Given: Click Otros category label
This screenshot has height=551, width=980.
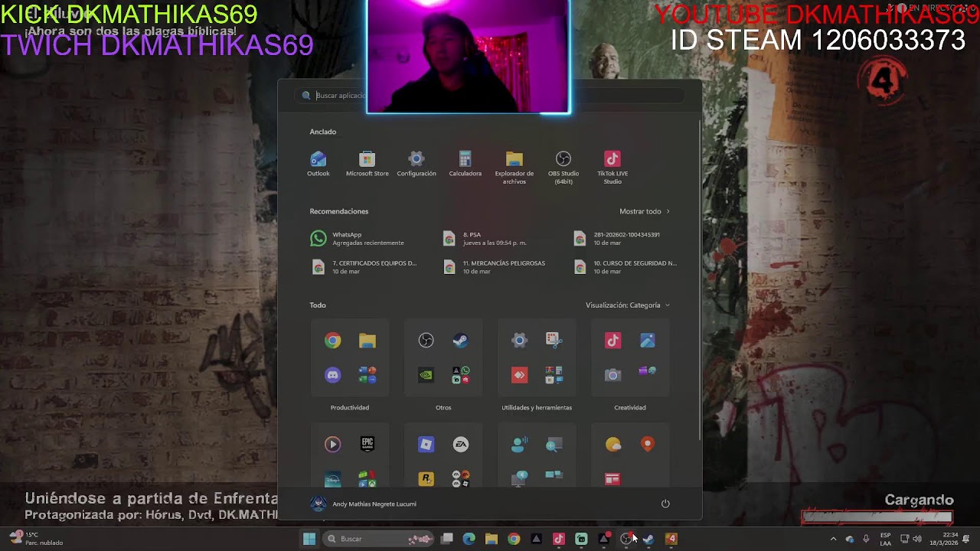Looking at the screenshot, I should tap(443, 408).
